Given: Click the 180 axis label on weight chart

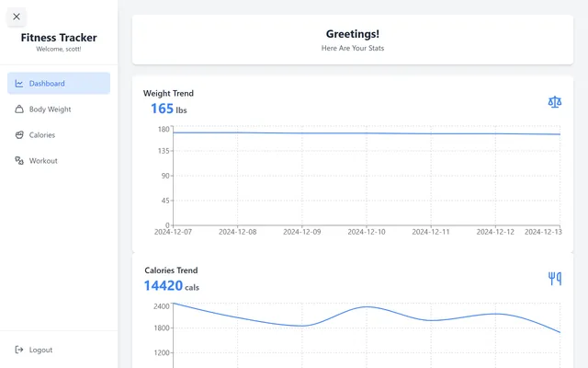Looking at the screenshot, I should pyautogui.click(x=164, y=129).
